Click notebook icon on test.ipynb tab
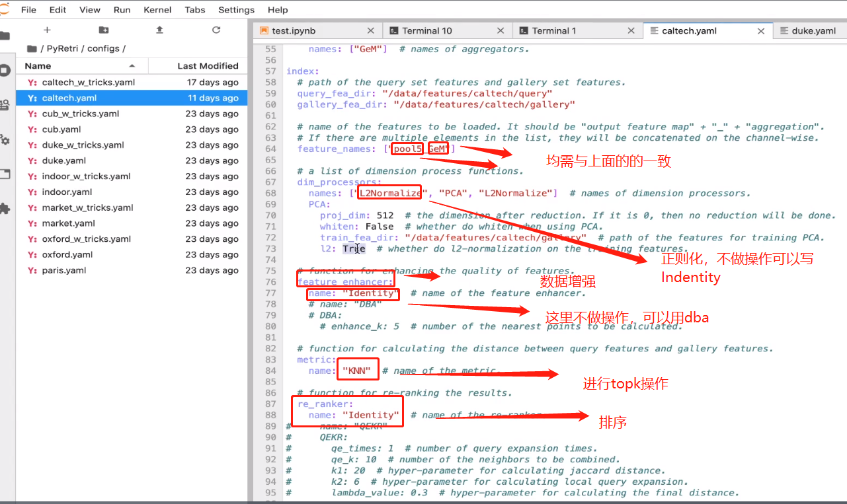The width and height of the screenshot is (847, 504). click(x=264, y=31)
